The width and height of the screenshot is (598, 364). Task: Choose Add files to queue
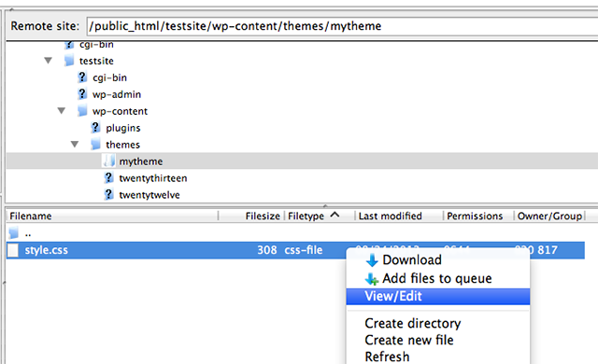pyautogui.click(x=438, y=278)
